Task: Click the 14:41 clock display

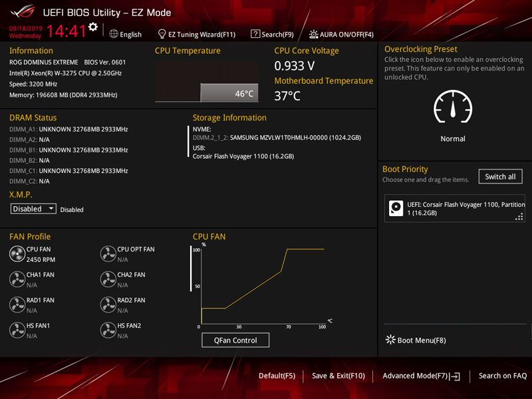Action: click(x=66, y=31)
